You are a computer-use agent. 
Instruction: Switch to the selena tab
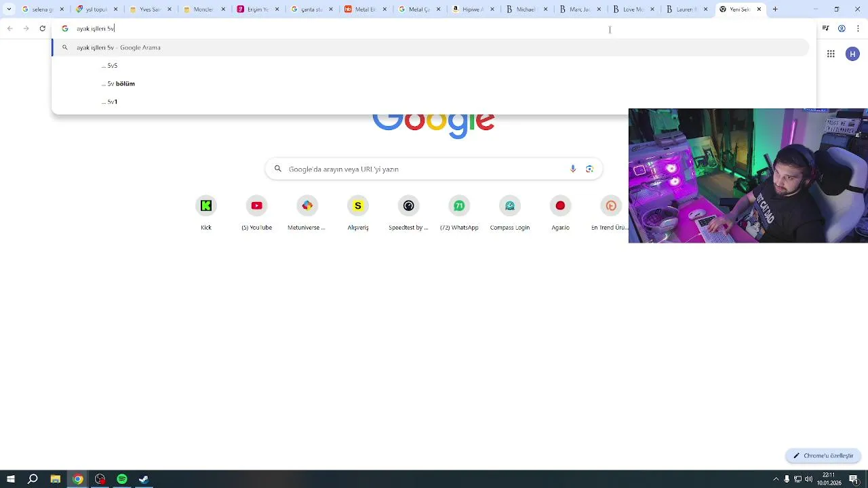coord(42,9)
